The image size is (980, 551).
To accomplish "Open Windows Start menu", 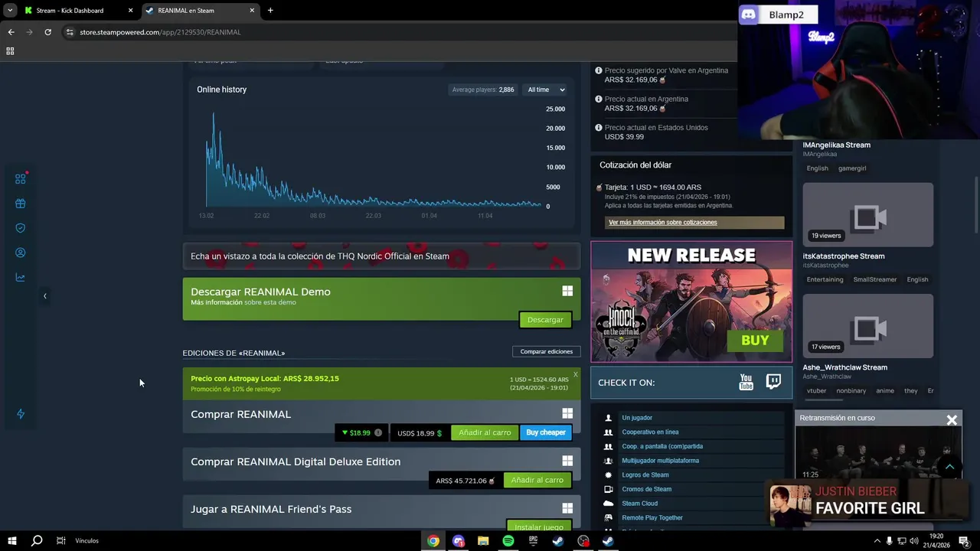I will click(11, 541).
